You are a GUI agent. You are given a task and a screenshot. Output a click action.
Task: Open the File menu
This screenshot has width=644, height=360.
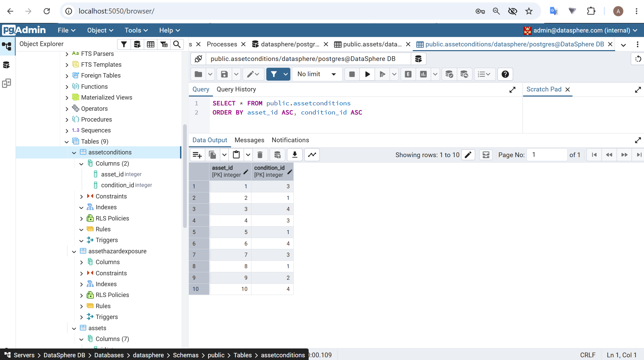pyautogui.click(x=66, y=30)
